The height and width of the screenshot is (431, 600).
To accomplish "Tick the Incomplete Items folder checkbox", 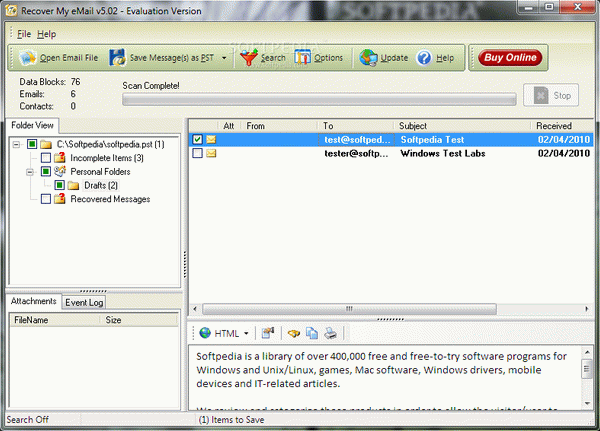I will click(x=46, y=158).
